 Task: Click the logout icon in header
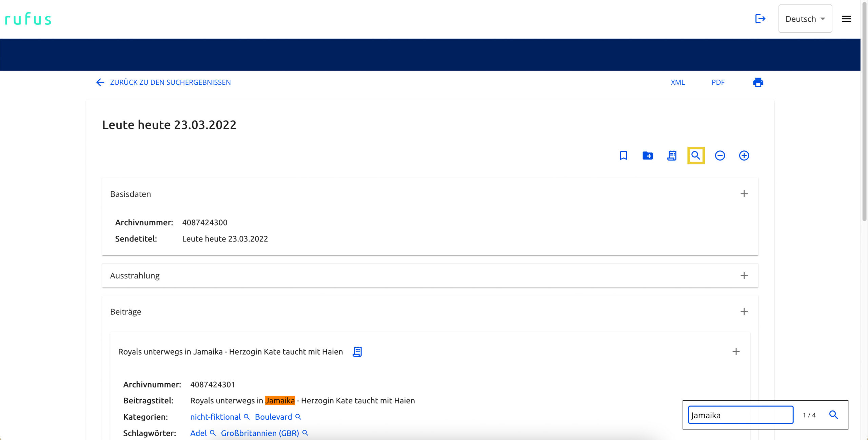[x=760, y=19]
